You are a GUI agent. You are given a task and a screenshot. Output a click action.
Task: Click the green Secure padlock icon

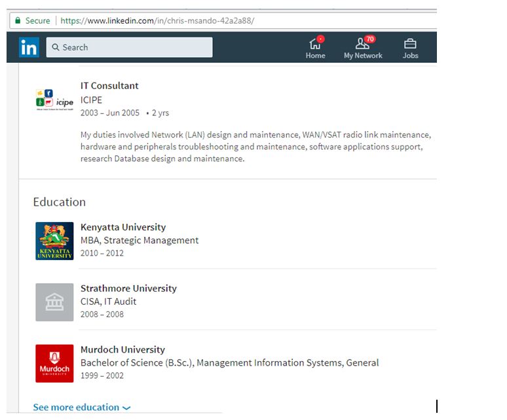[x=18, y=20]
